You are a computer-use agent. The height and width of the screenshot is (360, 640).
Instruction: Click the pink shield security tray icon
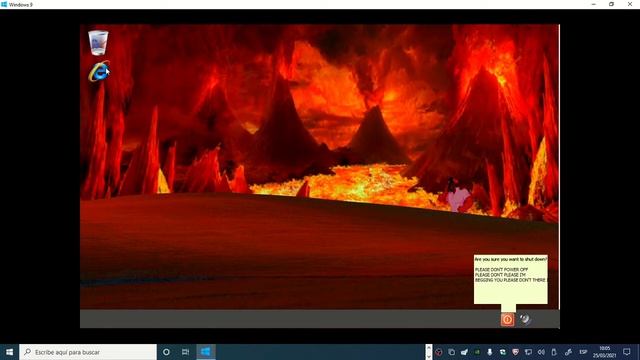[516, 352]
